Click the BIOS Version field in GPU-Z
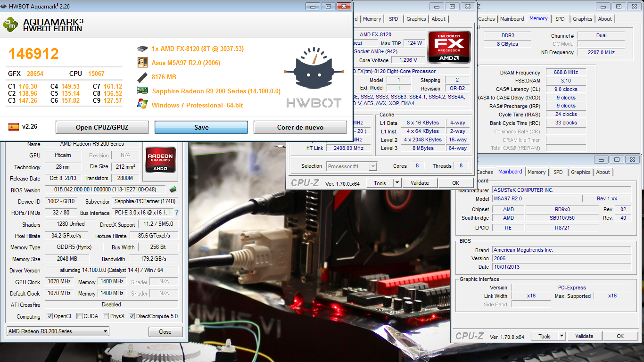Image resolution: width=644 pixels, height=362 pixels. click(x=106, y=190)
